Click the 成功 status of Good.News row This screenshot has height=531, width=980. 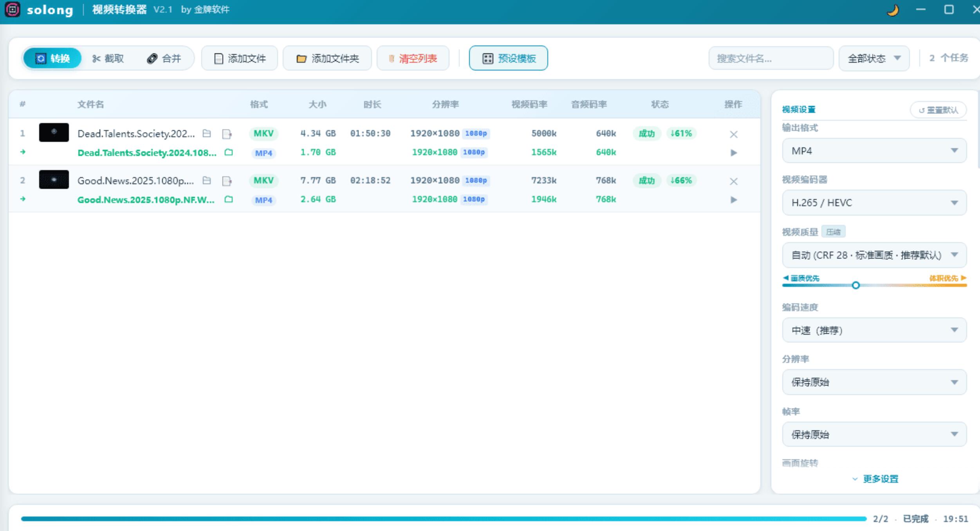click(647, 181)
